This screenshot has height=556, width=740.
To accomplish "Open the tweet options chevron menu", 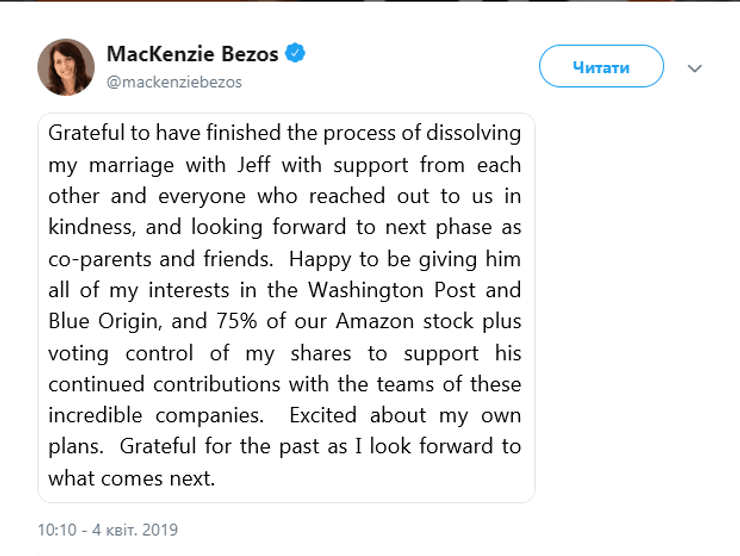I will 696,68.
